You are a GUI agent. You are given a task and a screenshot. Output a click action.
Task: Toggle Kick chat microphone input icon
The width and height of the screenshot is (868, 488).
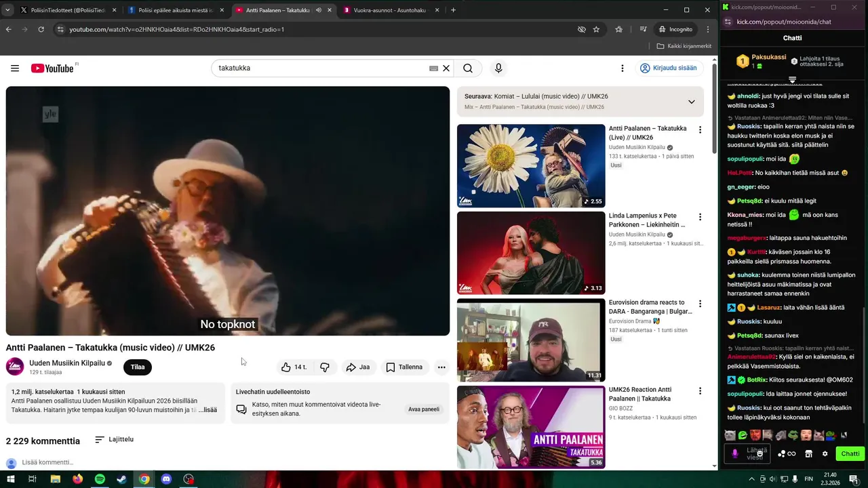pos(734,454)
